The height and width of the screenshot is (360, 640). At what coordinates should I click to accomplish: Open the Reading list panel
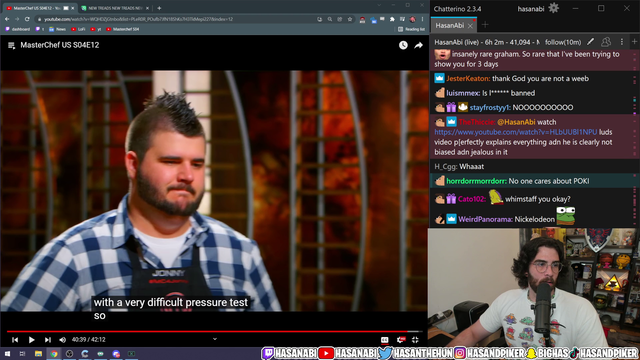[411, 29]
